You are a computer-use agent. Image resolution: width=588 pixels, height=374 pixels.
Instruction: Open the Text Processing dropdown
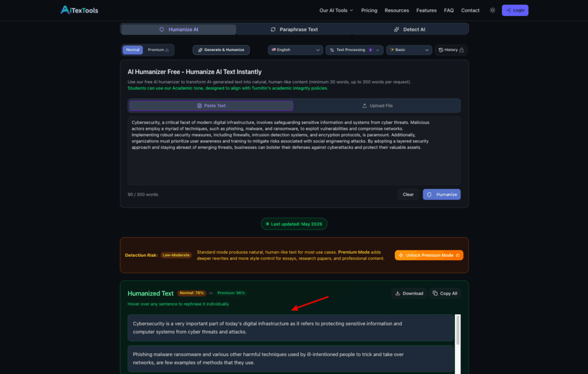[x=354, y=50]
